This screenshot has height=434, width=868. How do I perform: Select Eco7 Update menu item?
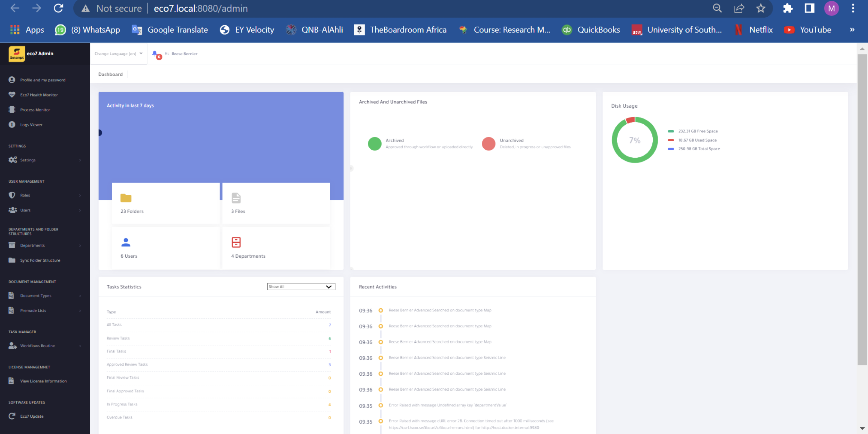click(32, 416)
